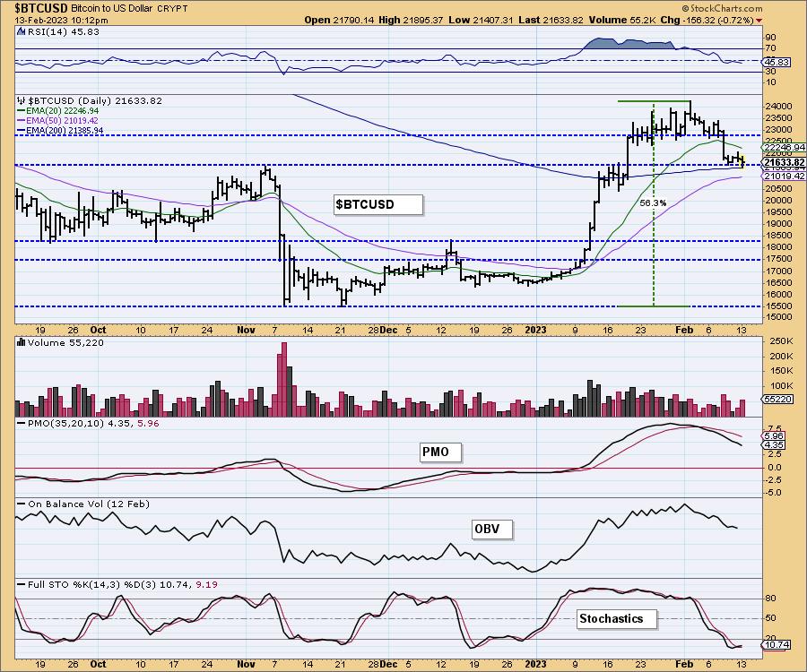Click the Chg -156.32 (-0.72%) value
The height and width of the screenshot is (672, 807).
[x=707, y=20]
